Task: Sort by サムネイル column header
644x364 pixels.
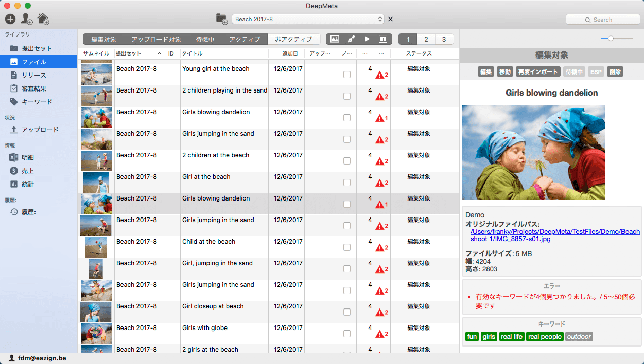Action: coord(96,53)
